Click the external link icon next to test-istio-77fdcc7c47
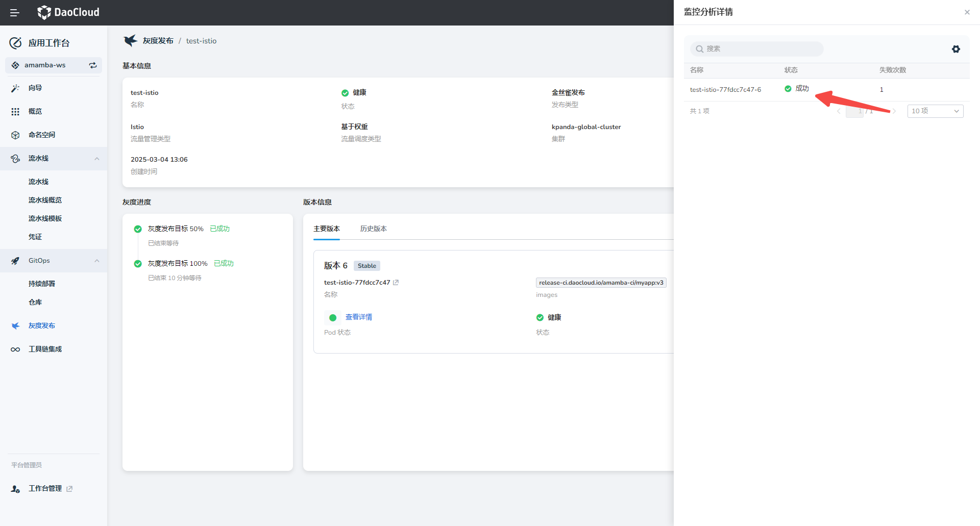The width and height of the screenshot is (980, 526). pos(396,283)
